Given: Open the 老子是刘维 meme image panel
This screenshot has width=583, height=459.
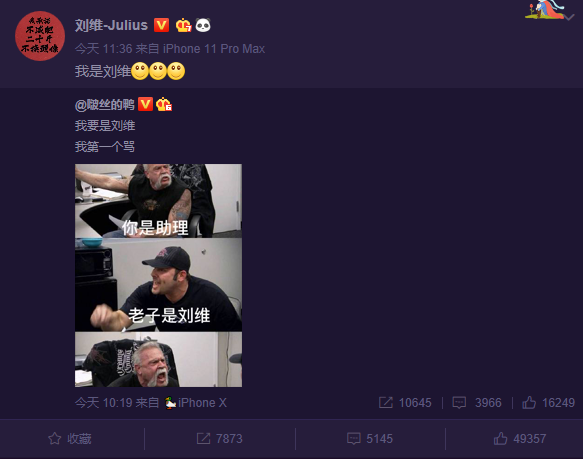Looking at the screenshot, I should pyautogui.click(x=158, y=285).
